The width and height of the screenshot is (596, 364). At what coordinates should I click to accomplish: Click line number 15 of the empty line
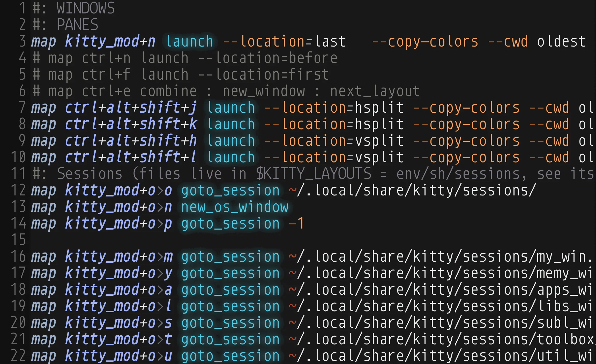click(18, 240)
